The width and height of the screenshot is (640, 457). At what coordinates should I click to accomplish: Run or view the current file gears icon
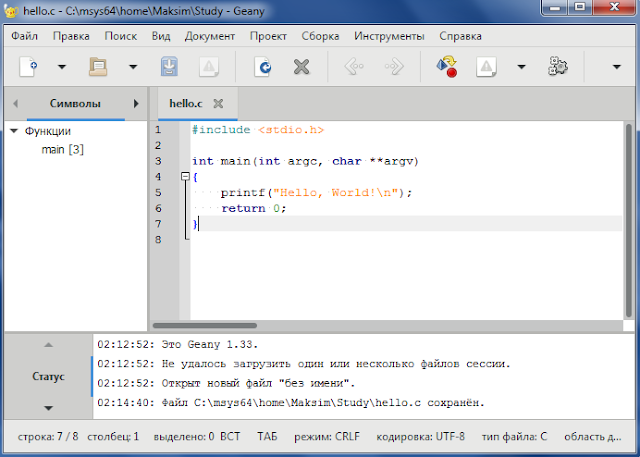click(558, 67)
